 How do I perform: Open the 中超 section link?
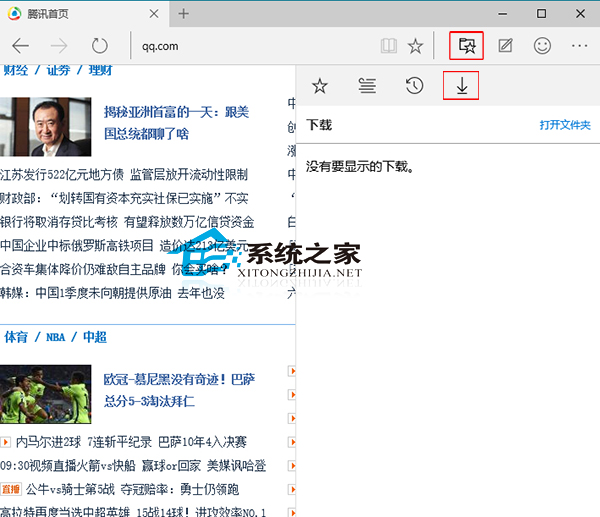95,337
